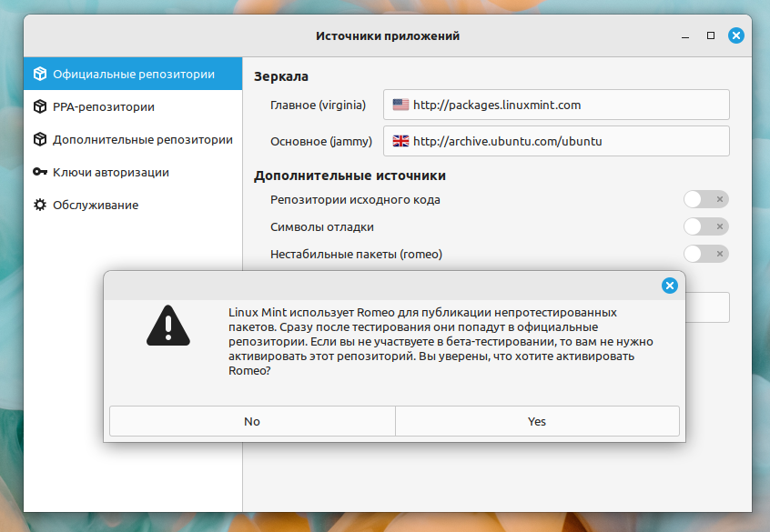Maximize the Источники приложений window

pyautogui.click(x=711, y=35)
